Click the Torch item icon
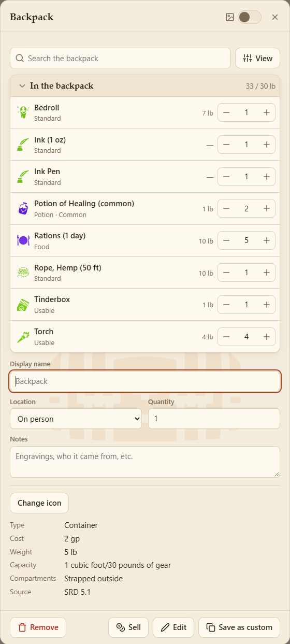290x644 pixels. (x=23, y=337)
